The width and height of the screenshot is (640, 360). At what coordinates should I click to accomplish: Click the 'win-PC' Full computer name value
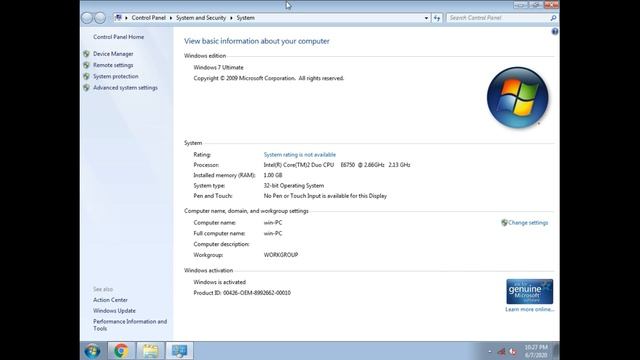(x=273, y=233)
